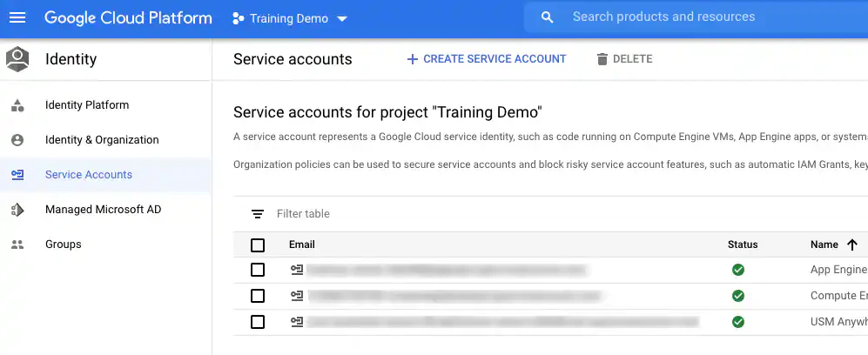Open Identity Platform in the sidebar
The image size is (868, 355).
[87, 105]
